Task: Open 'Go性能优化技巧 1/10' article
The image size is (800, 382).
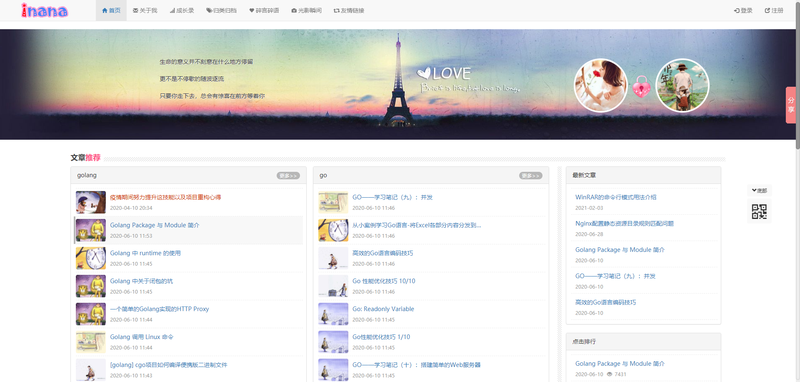Action: [x=381, y=337]
